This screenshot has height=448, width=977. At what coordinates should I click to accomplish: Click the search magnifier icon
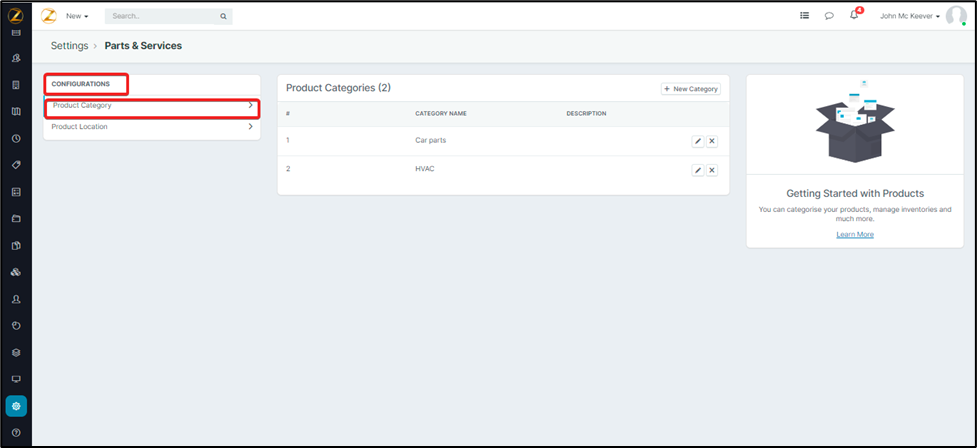223,17
